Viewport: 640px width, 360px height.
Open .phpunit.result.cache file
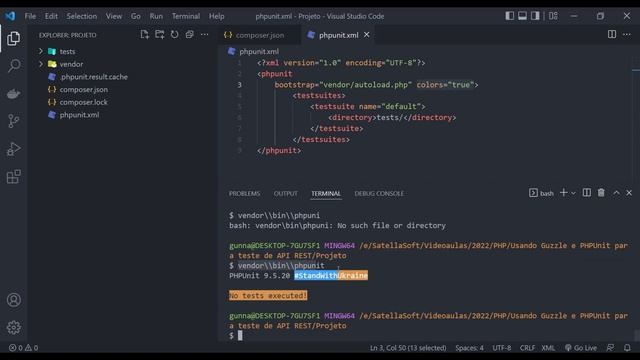(x=93, y=77)
